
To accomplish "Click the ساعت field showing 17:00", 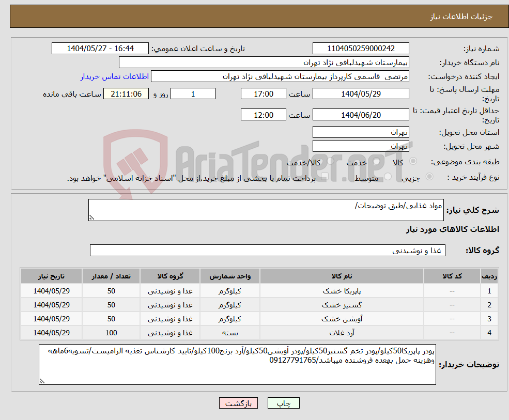I will (264, 94).
